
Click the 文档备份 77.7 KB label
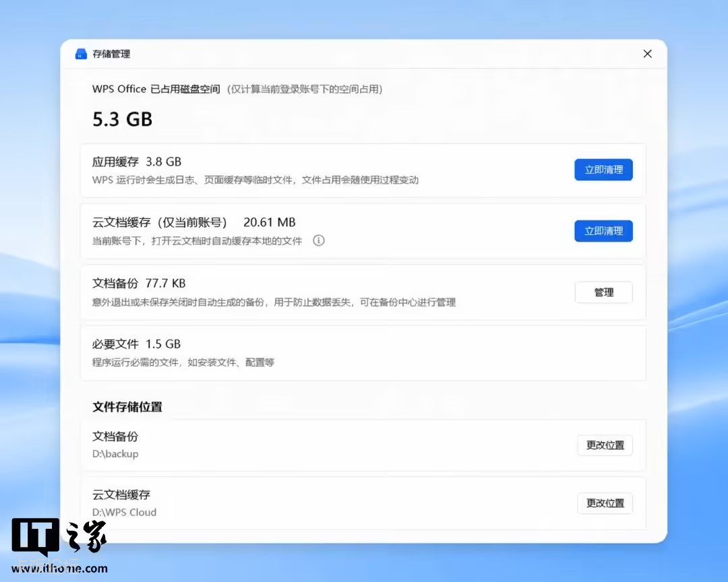coord(139,283)
